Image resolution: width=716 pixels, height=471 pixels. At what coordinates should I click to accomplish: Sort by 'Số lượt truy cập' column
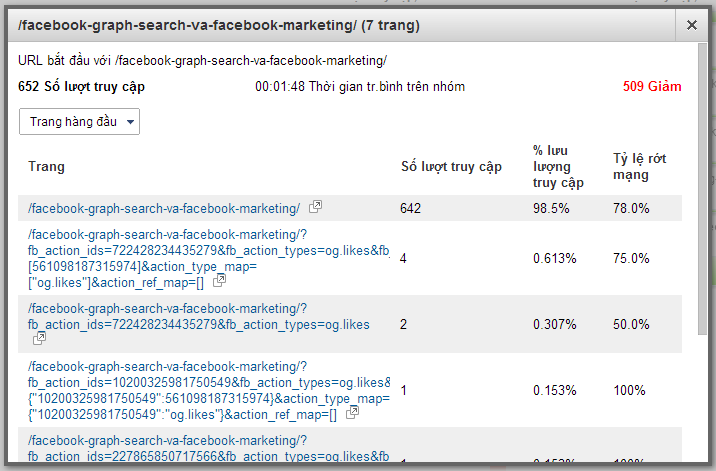450,167
